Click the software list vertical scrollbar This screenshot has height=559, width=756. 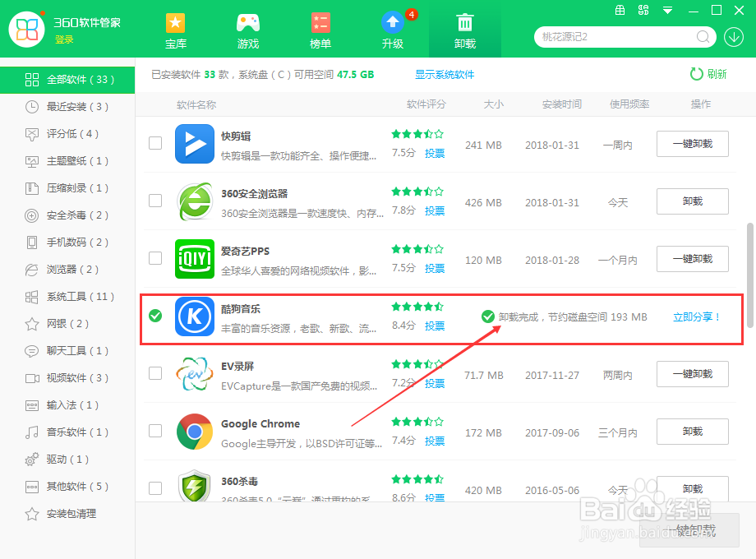(749, 275)
